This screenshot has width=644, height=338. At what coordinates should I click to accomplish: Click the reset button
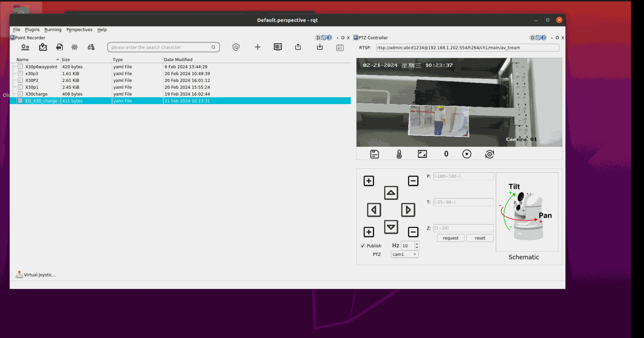[480, 238]
